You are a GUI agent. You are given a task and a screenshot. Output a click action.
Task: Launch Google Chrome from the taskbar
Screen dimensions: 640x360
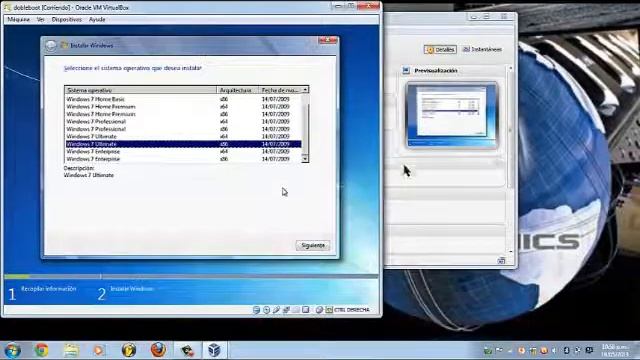[41, 350]
